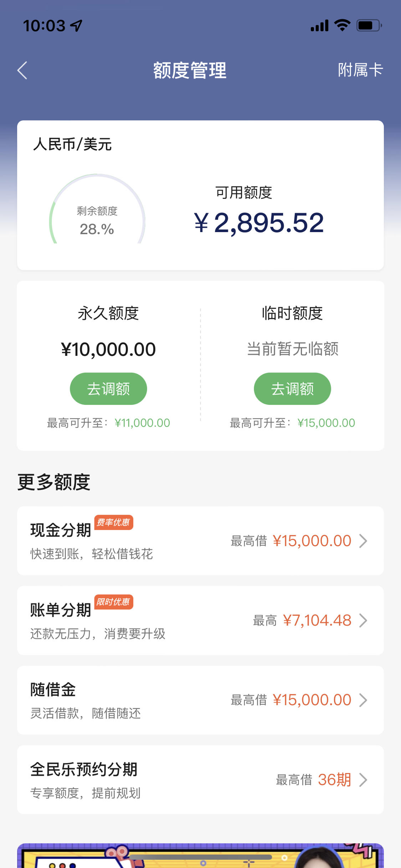Open the 全民乐预约分期 row chevron
Viewport: 401px width, 868px height.
coord(363,780)
